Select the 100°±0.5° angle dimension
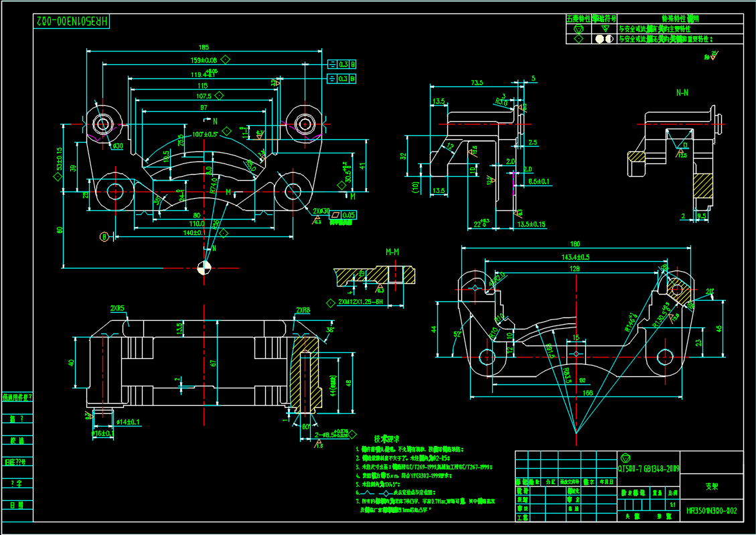The width and height of the screenshot is (756, 535). coord(205,134)
